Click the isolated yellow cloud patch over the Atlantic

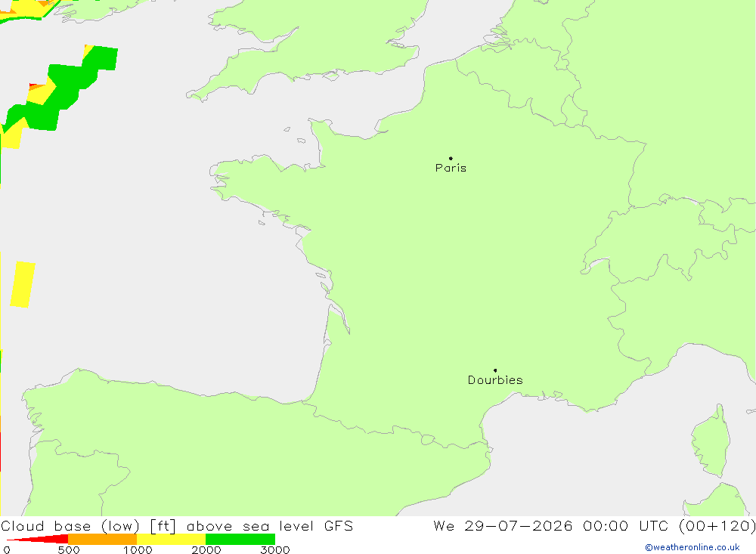coord(23,284)
